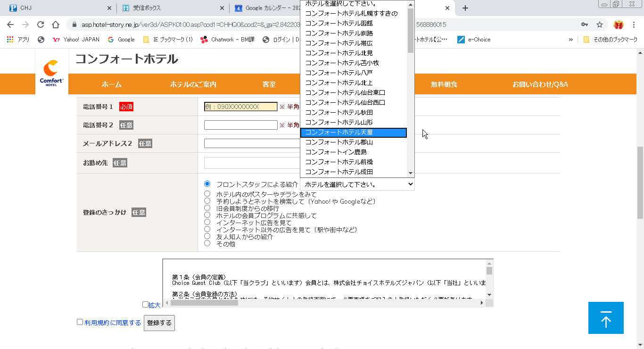Close the 受信ボックス tab

[x=222, y=8]
